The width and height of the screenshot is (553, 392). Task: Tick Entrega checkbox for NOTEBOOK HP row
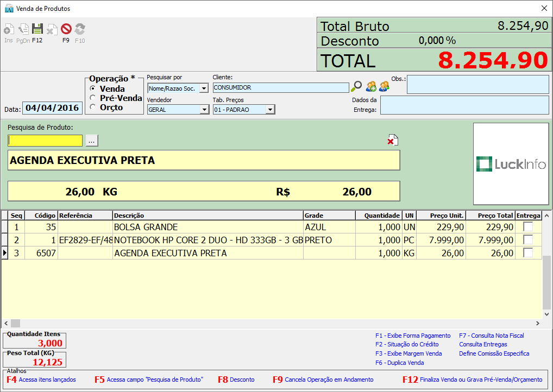pos(527,240)
